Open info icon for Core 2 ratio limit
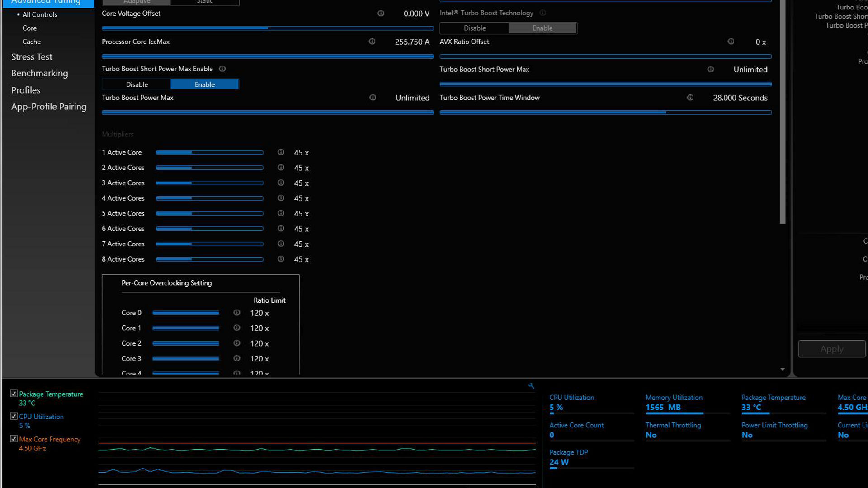868x488 pixels. point(236,343)
